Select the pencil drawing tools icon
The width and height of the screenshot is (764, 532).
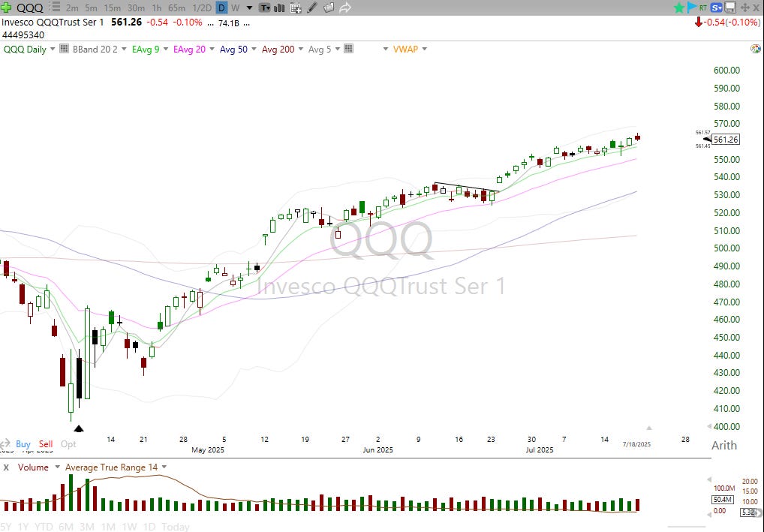pos(312,8)
